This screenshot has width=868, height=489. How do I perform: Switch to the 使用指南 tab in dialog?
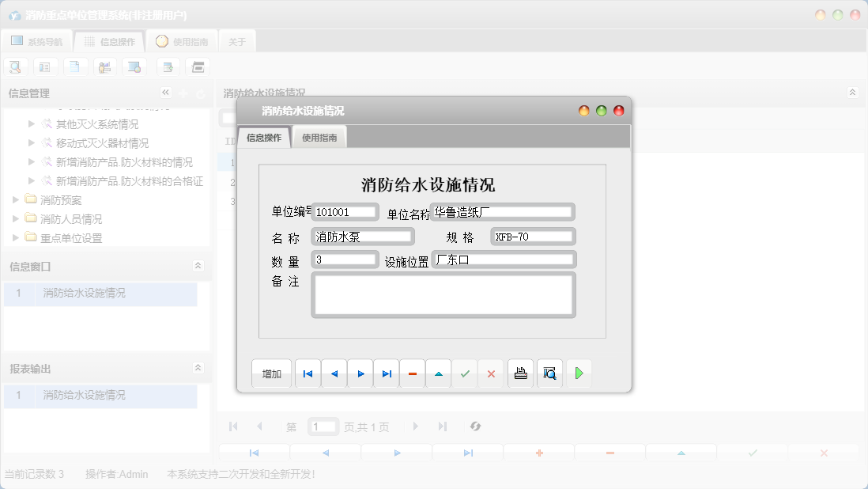(319, 136)
